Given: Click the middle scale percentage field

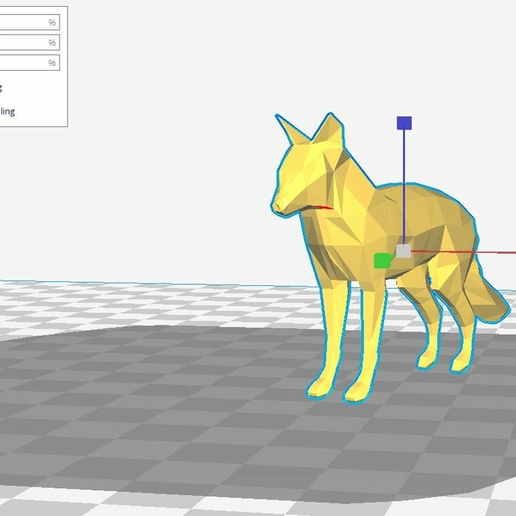Looking at the screenshot, I should coord(29,42).
